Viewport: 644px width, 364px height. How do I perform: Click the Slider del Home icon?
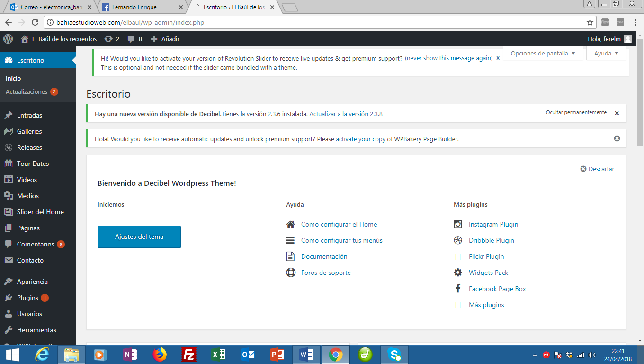point(8,212)
